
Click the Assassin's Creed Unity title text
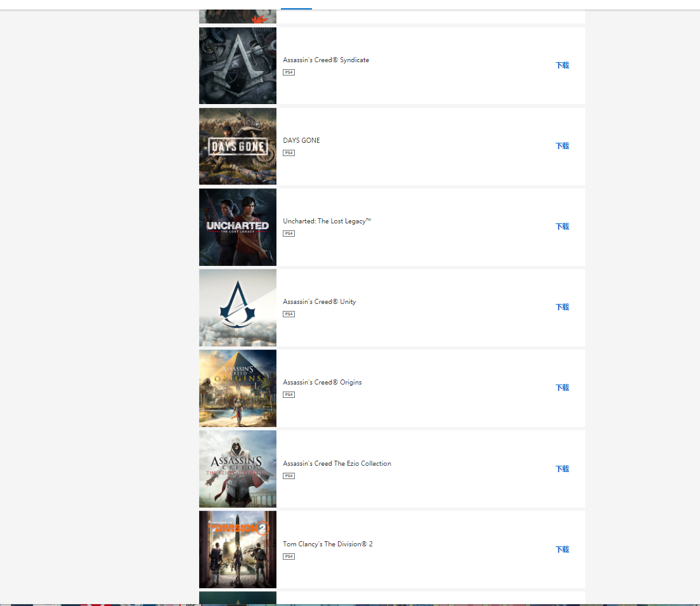click(x=319, y=301)
